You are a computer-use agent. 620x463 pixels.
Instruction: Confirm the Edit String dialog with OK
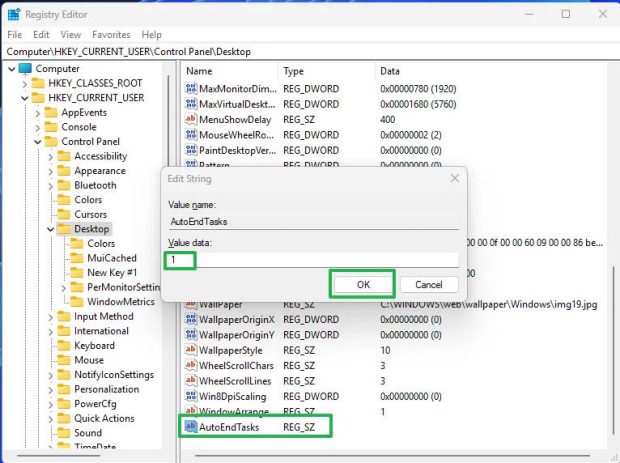[x=363, y=284]
